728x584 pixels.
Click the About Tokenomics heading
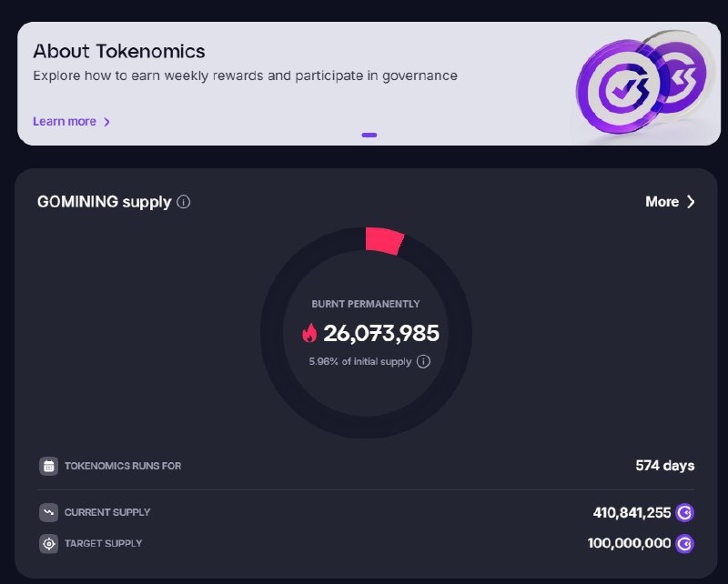tap(119, 51)
